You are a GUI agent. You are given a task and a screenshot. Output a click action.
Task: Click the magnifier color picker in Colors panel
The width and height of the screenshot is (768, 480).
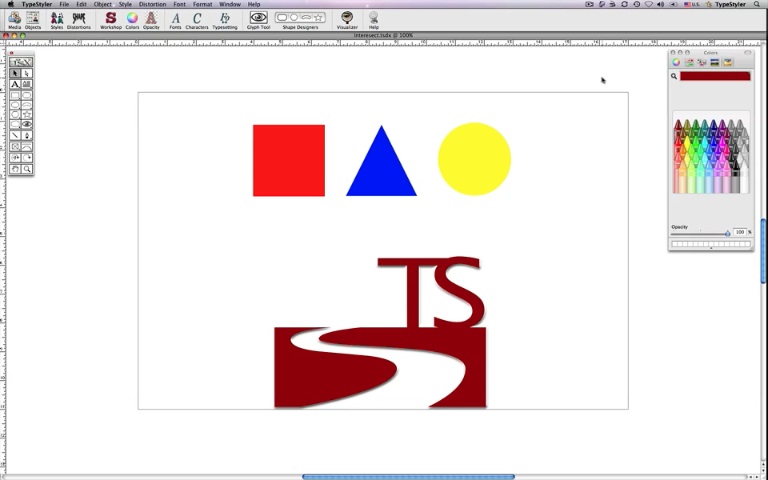(x=674, y=76)
